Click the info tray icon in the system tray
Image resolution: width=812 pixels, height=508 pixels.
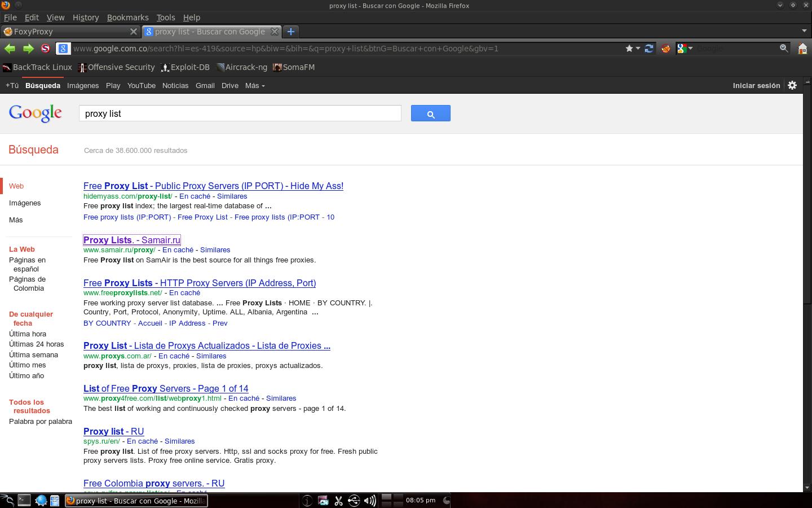coord(307,500)
